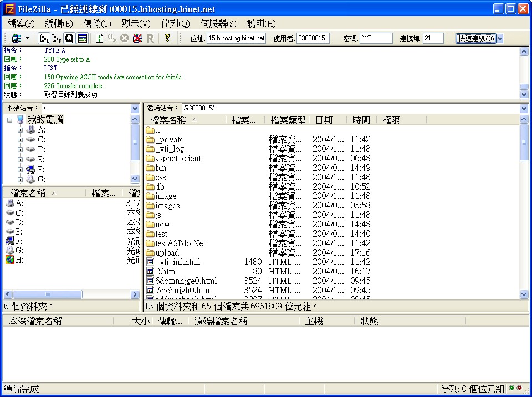Open the 傳輸(T) menu
The width and height of the screenshot is (532, 397).
click(x=98, y=23)
